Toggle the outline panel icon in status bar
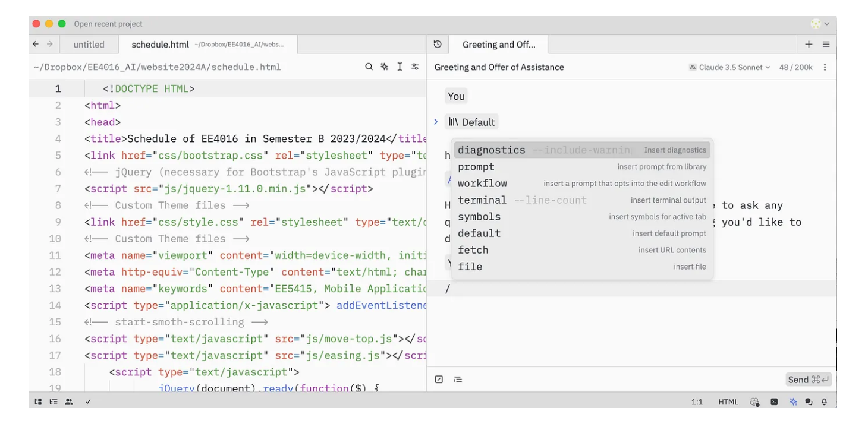868x430 pixels. click(54, 402)
